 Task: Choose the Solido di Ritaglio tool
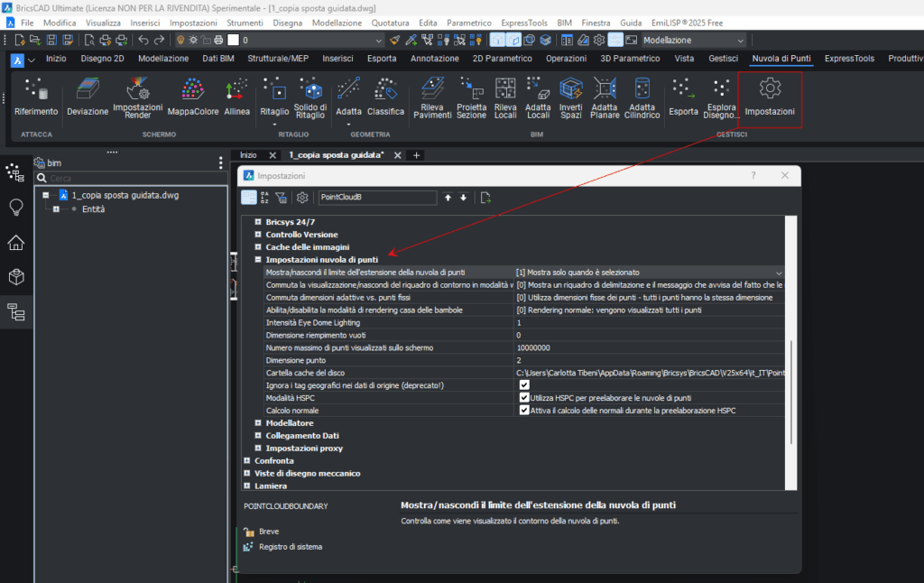click(x=310, y=97)
